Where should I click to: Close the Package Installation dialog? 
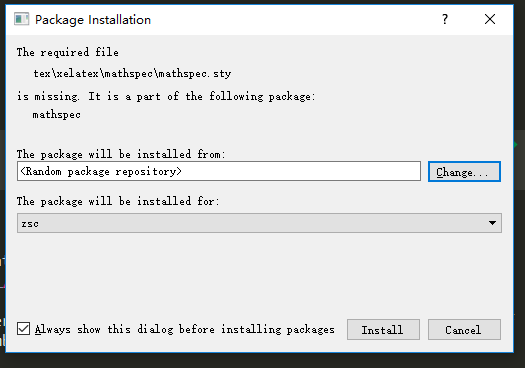coord(490,19)
